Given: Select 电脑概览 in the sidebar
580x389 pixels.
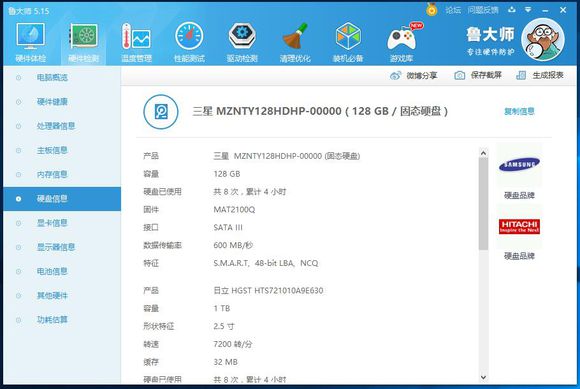Looking at the screenshot, I should [62, 78].
